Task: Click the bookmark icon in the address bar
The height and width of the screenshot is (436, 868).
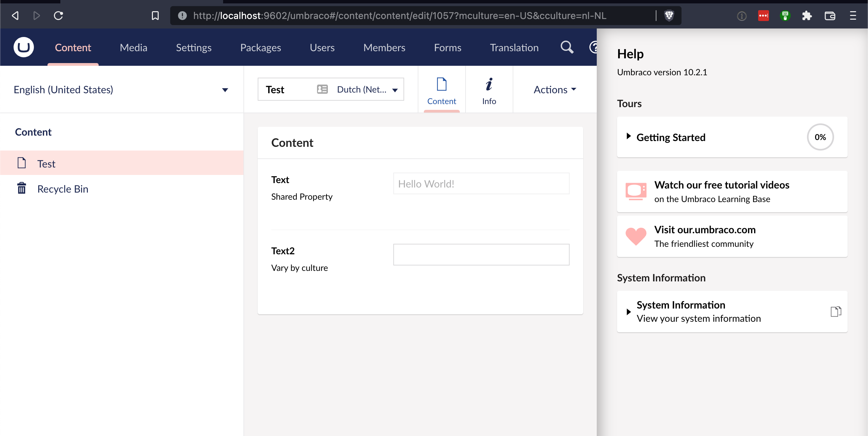Action: click(x=155, y=15)
